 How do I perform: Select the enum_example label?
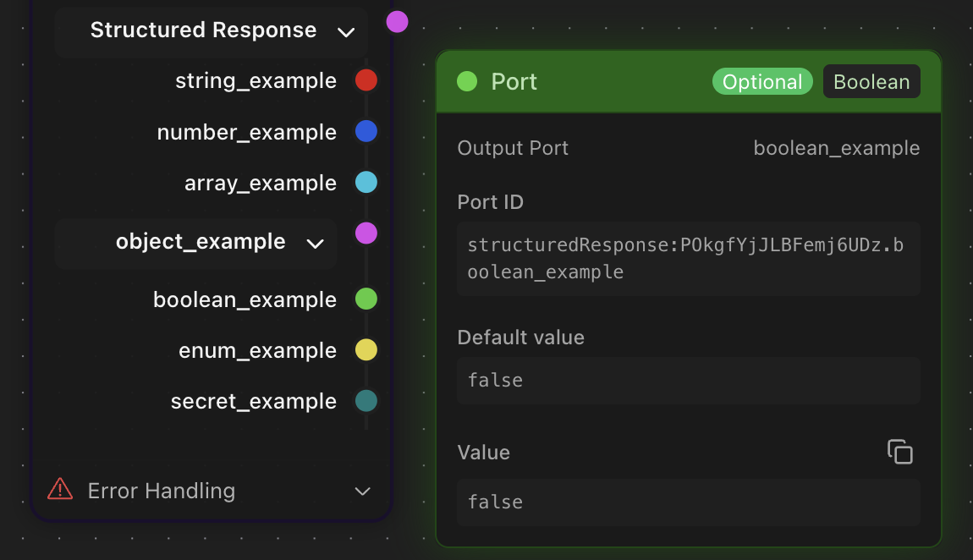point(257,350)
